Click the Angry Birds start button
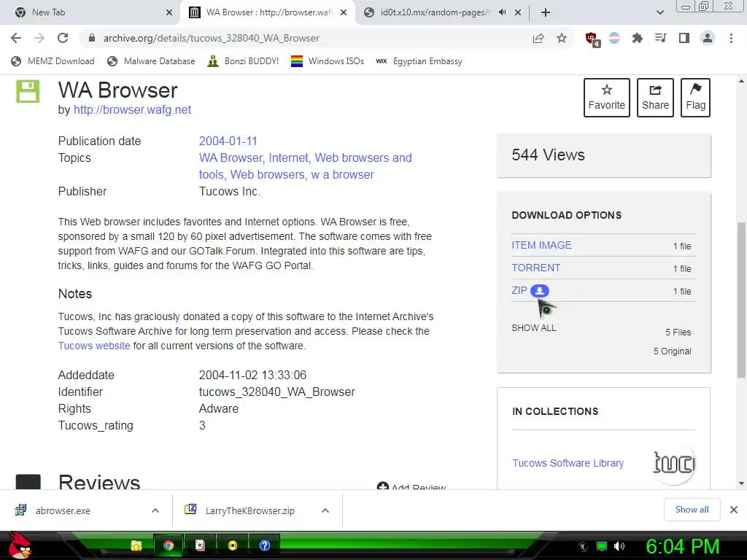This screenshot has width=747, height=560. click(x=19, y=545)
